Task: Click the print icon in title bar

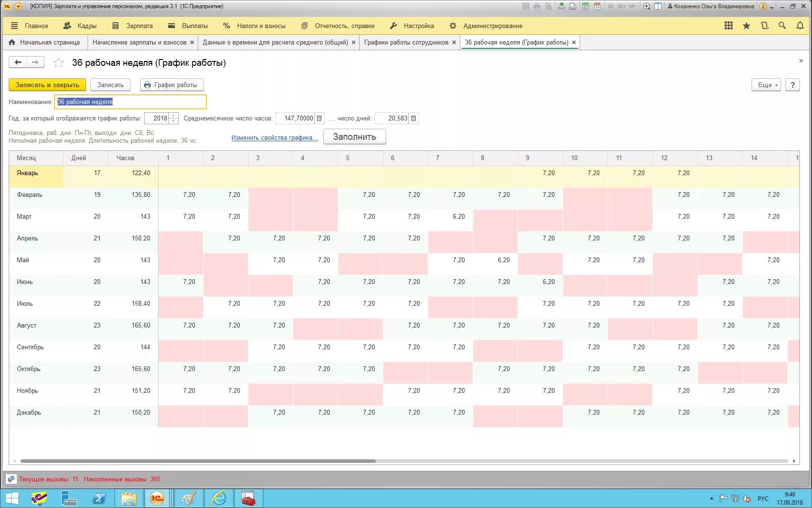Action: click(537, 6)
